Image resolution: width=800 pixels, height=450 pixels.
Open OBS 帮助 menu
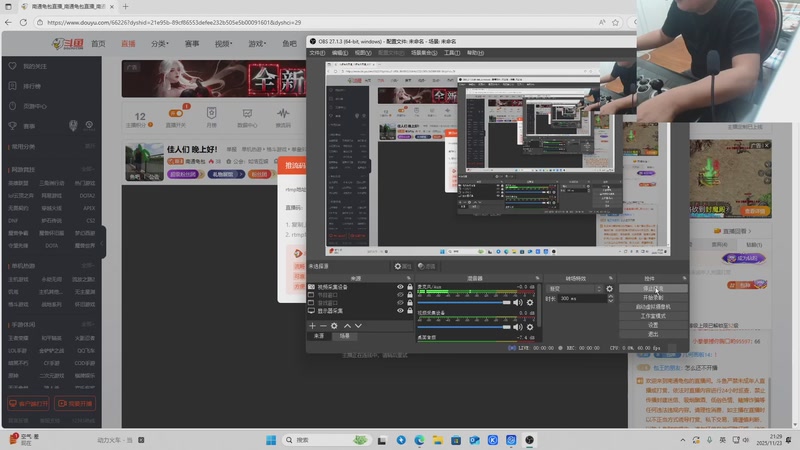[475, 53]
